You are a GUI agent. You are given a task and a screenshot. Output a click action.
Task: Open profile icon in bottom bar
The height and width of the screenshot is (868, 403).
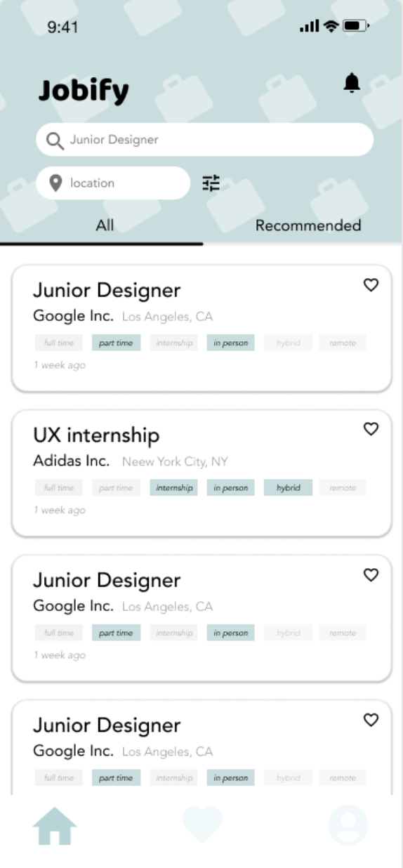348,824
